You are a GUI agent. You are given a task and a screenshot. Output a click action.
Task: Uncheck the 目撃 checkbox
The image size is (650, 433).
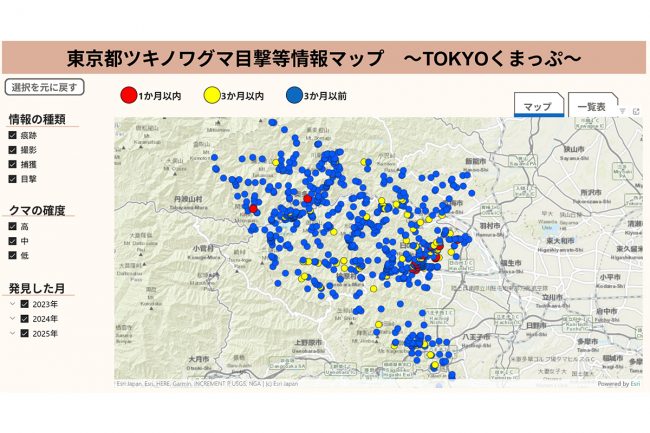point(12,180)
